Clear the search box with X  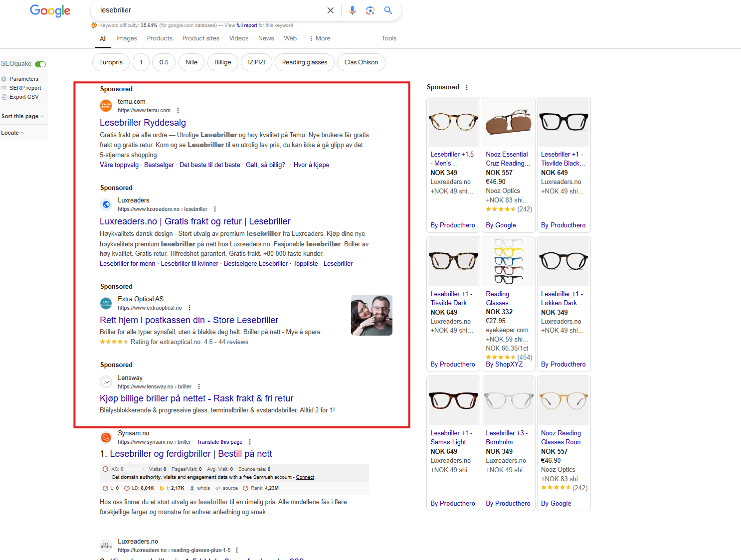[330, 10]
